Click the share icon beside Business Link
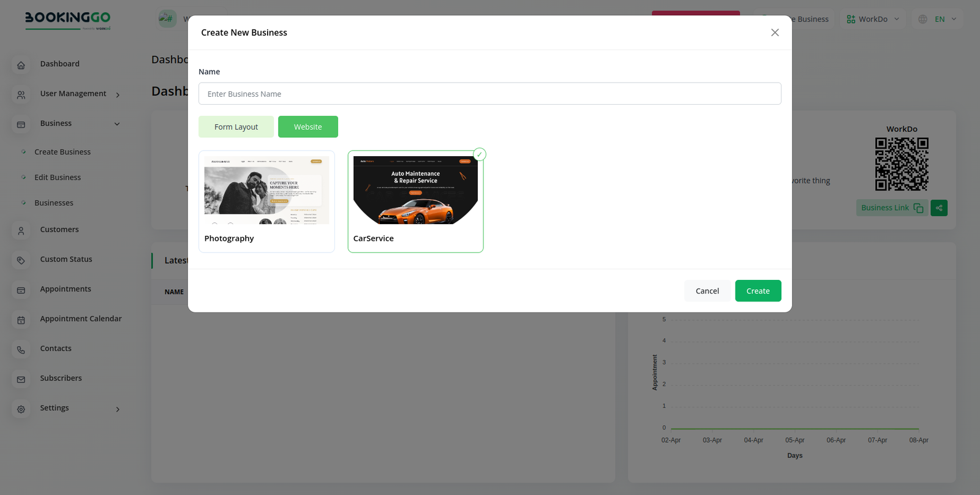This screenshot has height=495, width=980. pyautogui.click(x=938, y=208)
